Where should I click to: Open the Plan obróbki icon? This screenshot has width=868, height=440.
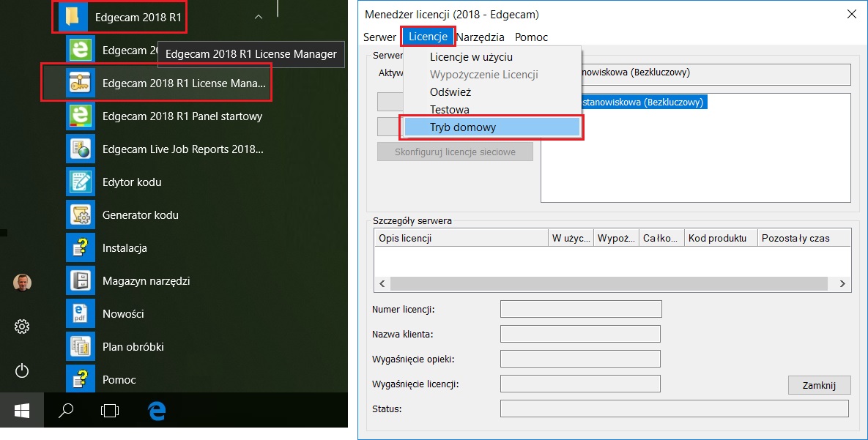click(x=81, y=346)
